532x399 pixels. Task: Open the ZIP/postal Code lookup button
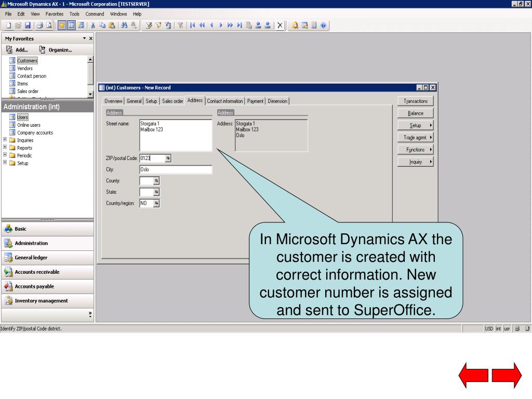click(168, 158)
